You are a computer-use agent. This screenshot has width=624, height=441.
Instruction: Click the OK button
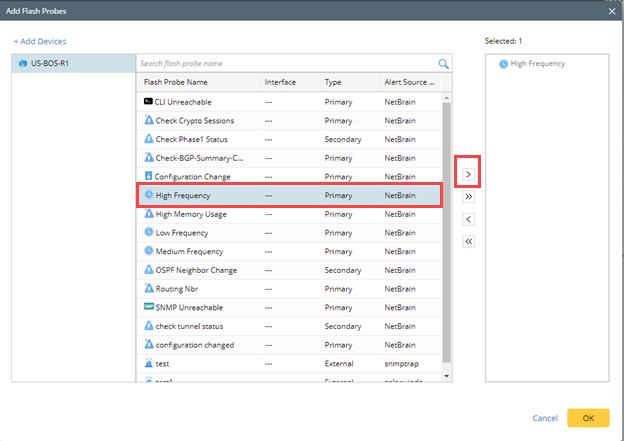[x=588, y=418]
